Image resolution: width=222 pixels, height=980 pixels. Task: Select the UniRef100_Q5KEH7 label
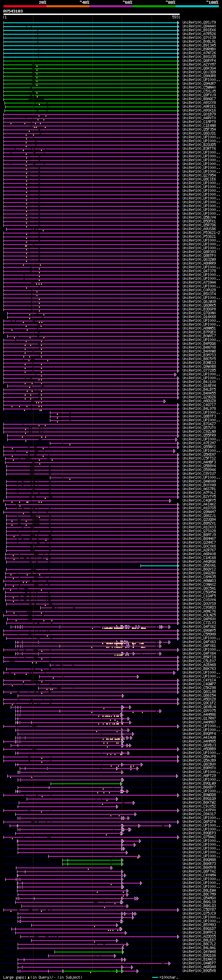point(199,455)
